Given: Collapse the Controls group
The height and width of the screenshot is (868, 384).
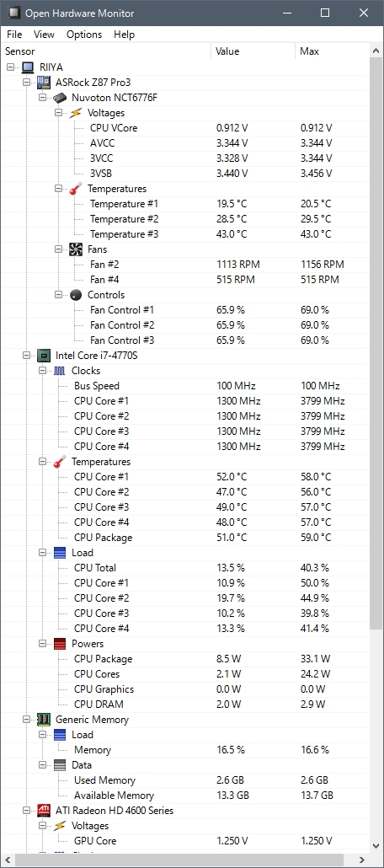Looking at the screenshot, I should click(x=59, y=294).
